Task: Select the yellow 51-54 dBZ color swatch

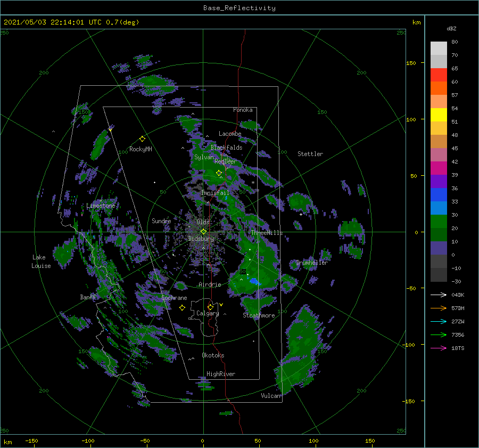Action: pyautogui.click(x=439, y=115)
